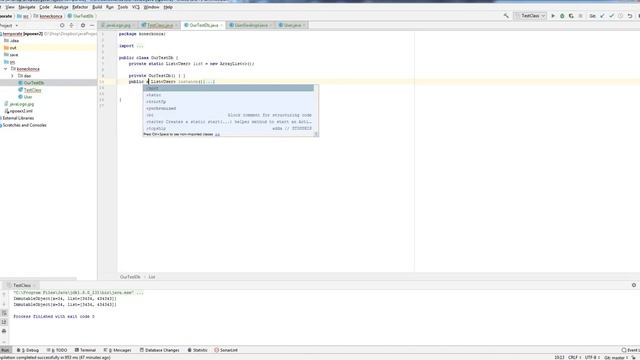640x360 pixels.
Task: Open the Navigate menu
Action: (x=27, y=7)
